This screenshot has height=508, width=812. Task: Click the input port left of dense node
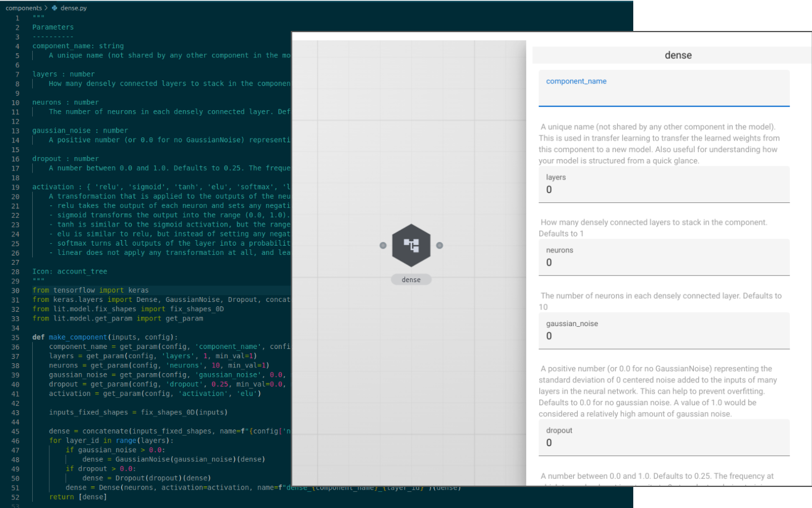tap(383, 246)
